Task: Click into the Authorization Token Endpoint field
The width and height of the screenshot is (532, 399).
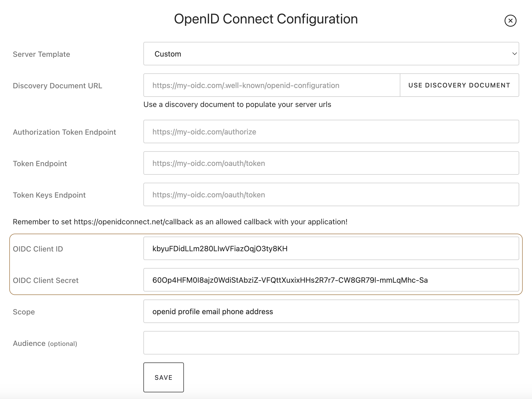Action: click(x=331, y=132)
